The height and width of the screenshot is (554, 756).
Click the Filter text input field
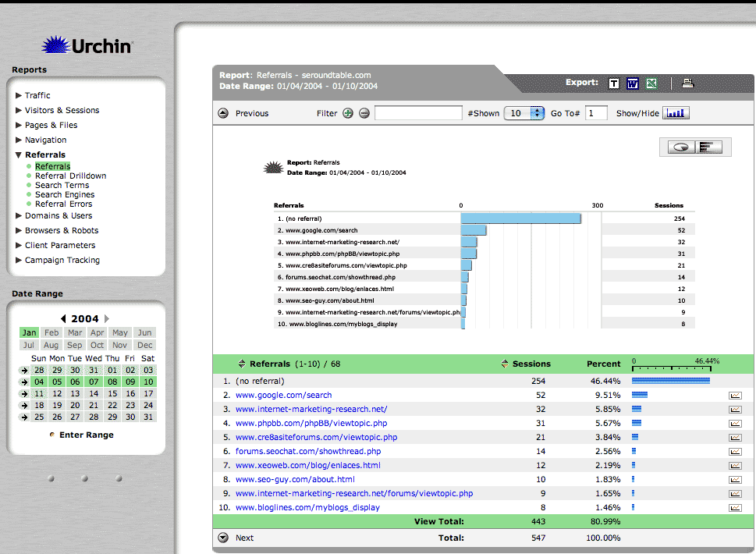[x=418, y=113]
